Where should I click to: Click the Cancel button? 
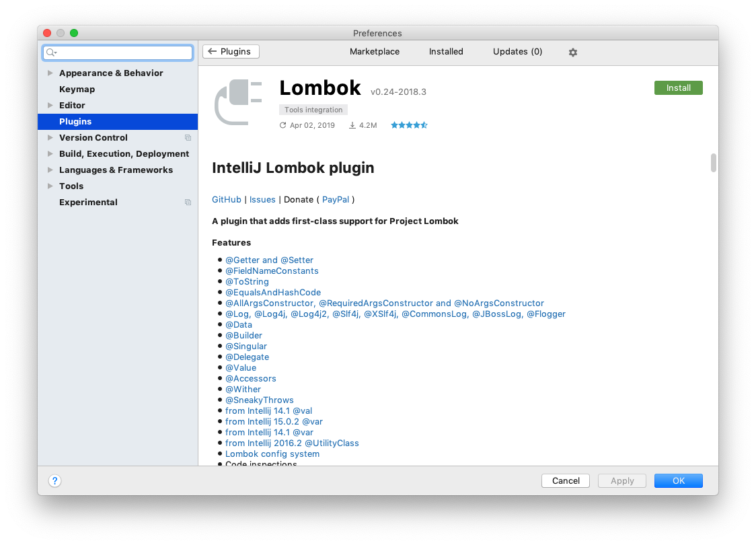tap(566, 481)
